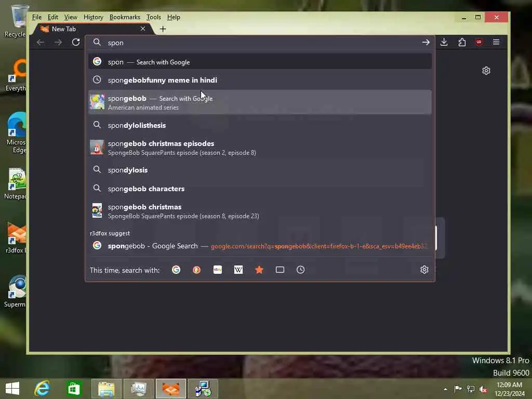This screenshot has height=399, width=532.
Task: Click the Back navigation arrow
Action: (x=41, y=42)
